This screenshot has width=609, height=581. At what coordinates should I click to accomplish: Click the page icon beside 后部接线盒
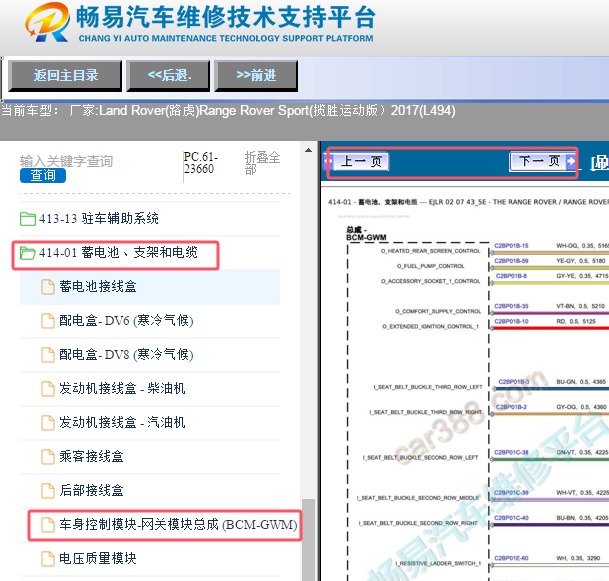[48, 491]
